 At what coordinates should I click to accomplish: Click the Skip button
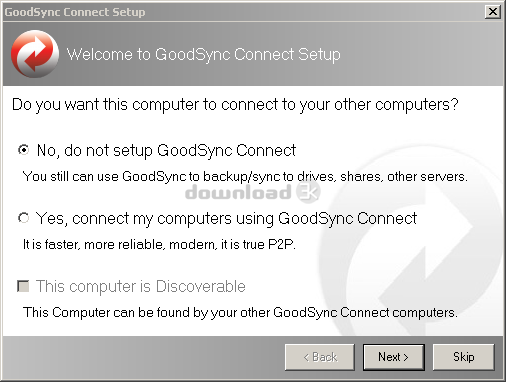(x=463, y=357)
